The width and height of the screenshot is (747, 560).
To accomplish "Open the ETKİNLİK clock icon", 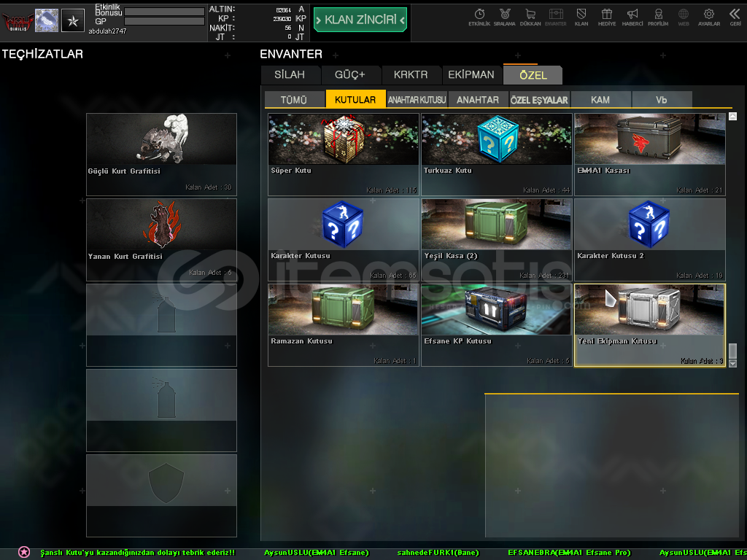I will 479,17.
